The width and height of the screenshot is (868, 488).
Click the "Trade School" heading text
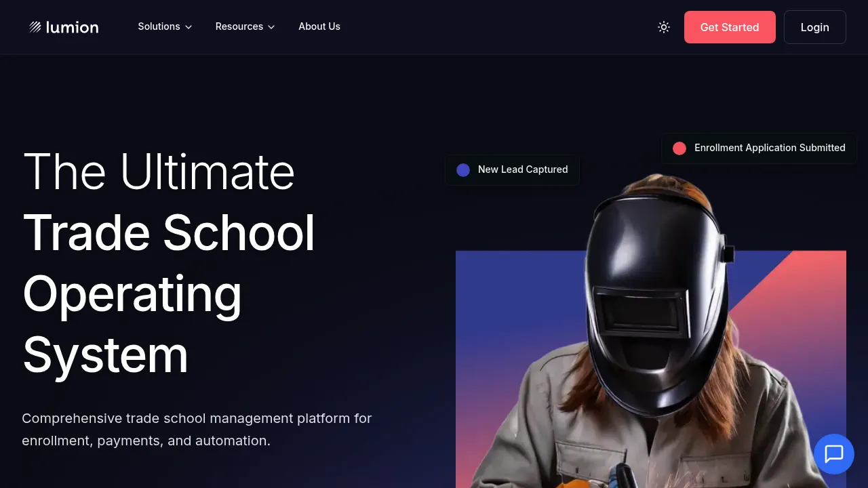[x=169, y=232]
